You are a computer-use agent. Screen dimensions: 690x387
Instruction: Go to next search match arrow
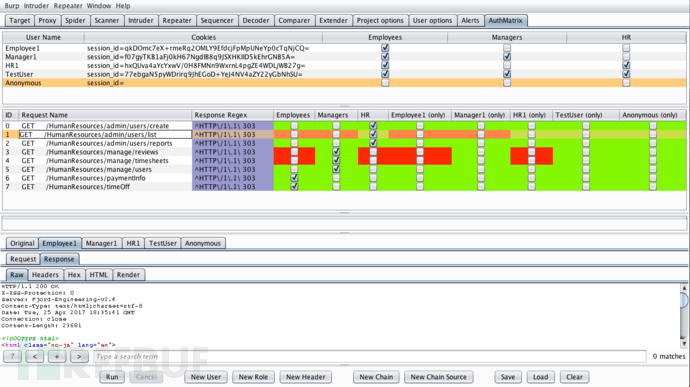coord(79,357)
